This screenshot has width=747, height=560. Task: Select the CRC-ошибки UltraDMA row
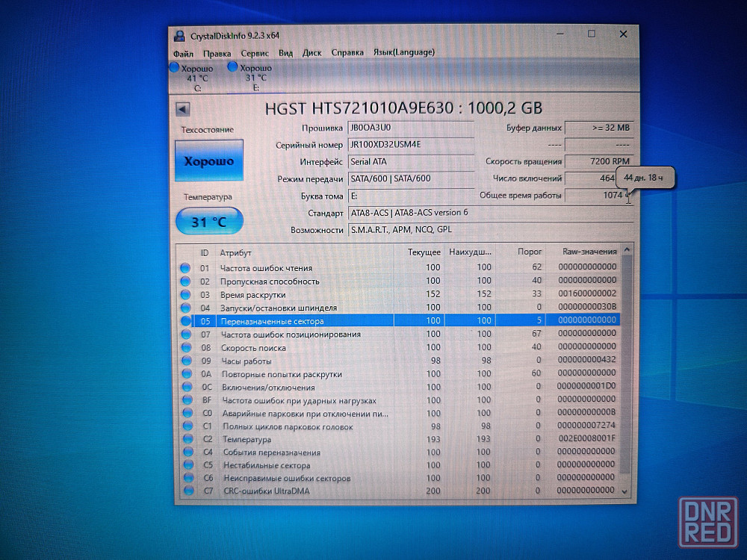[399, 491]
